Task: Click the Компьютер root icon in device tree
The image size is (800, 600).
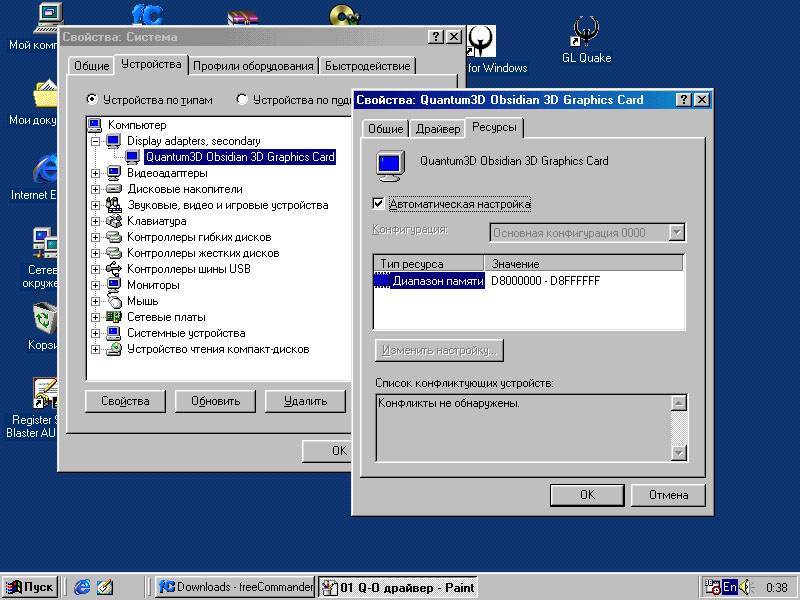Action: coord(95,125)
